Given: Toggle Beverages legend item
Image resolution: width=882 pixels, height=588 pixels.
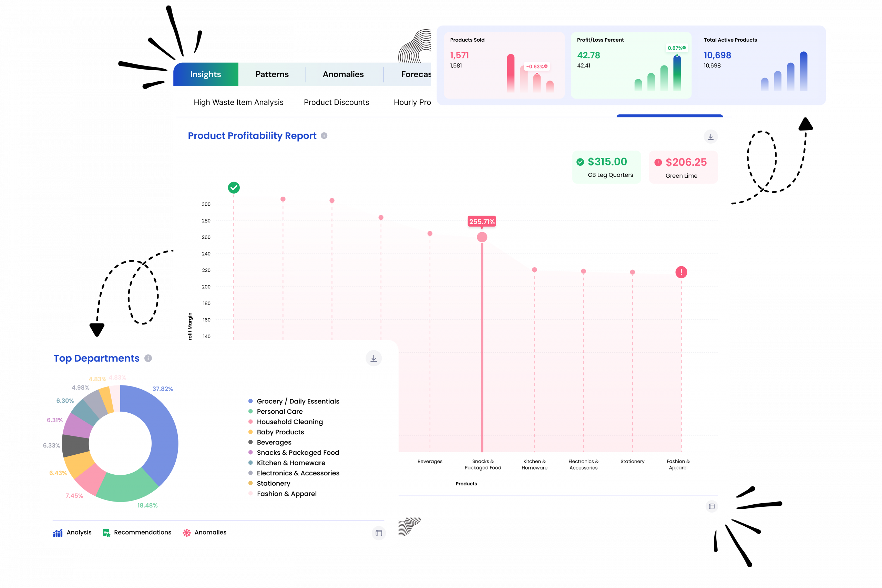Looking at the screenshot, I should point(274,442).
